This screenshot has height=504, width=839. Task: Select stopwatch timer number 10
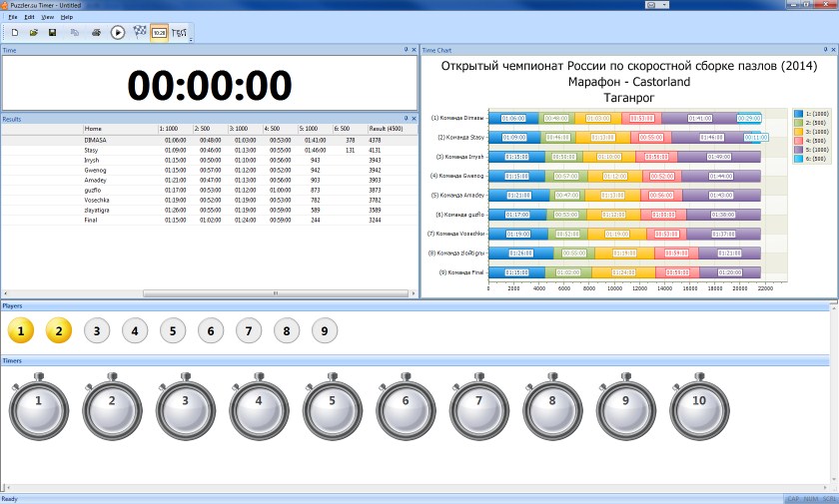pyautogui.click(x=699, y=401)
